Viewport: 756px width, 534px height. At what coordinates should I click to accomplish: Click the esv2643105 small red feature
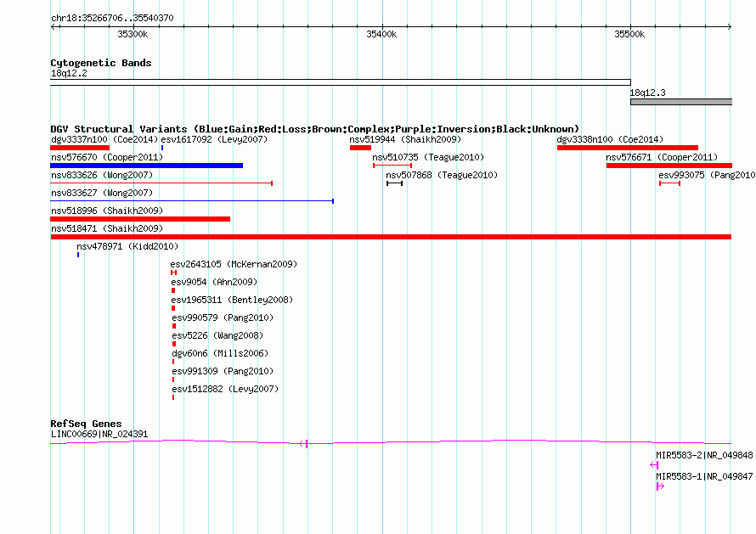point(173,273)
